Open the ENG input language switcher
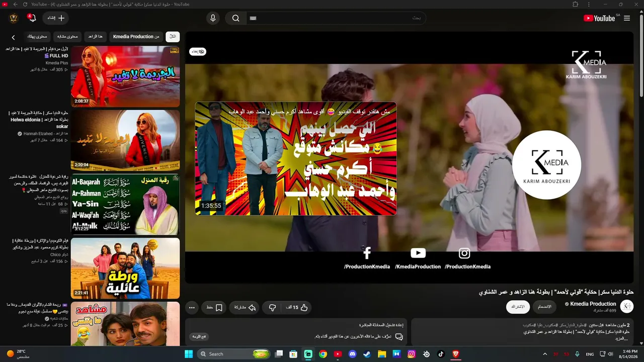Screen dimensions: 644x362 coord(590,354)
